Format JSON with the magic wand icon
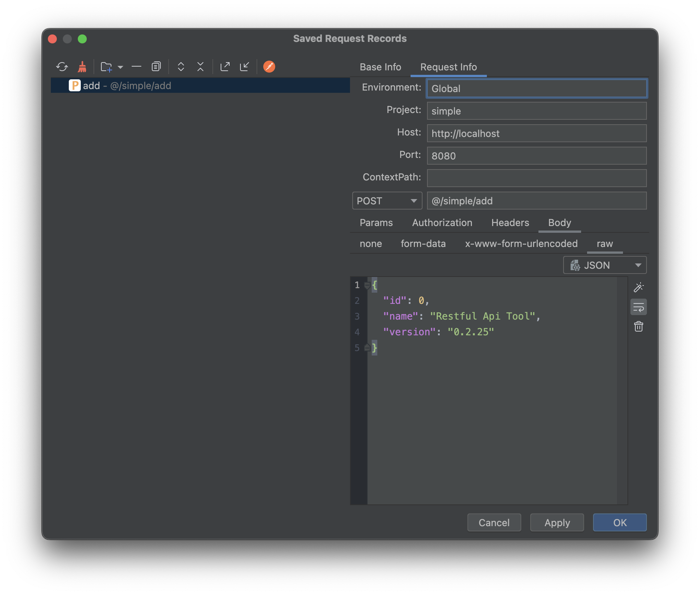700x595 pixels. click(639, 287)
